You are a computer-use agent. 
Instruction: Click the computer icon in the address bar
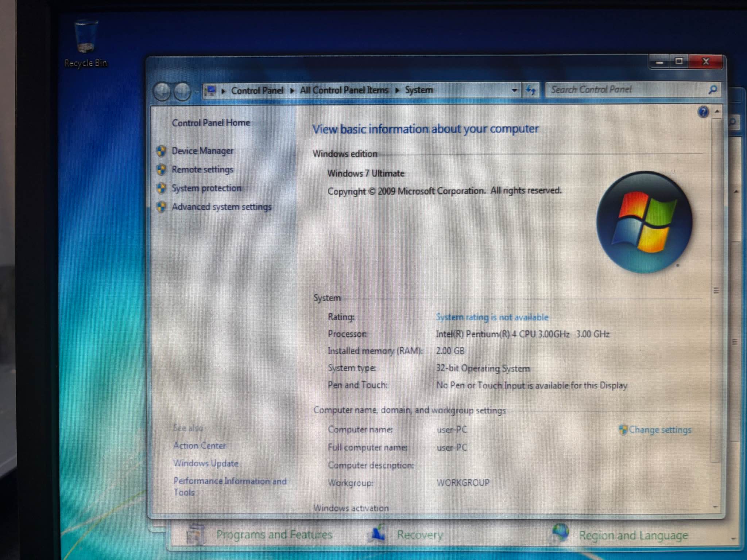pyautogui.click(x=211, y=90)
